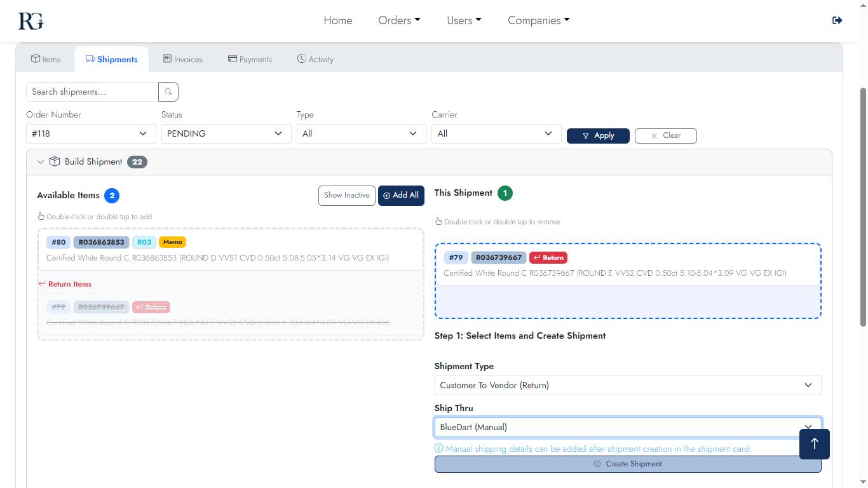Screen dimensions: 868x488
Task: Open the Order Number #118 dropdown
Action: [91, 133]
